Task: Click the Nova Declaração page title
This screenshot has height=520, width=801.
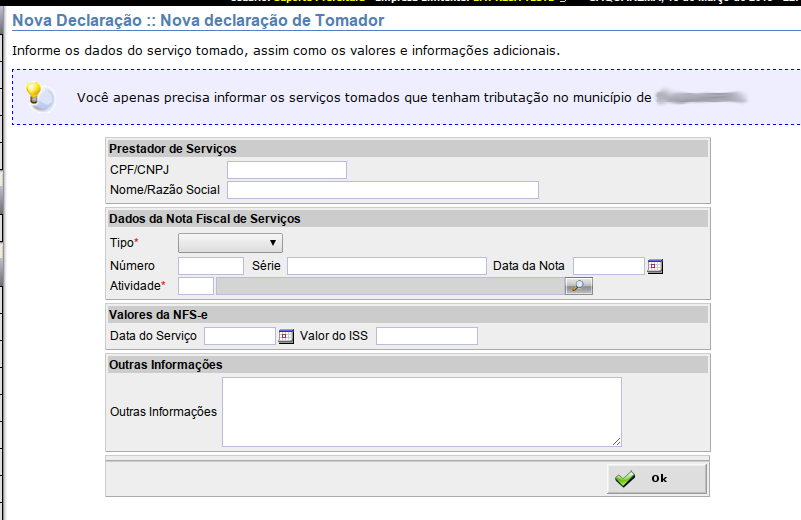Action: 198,20
